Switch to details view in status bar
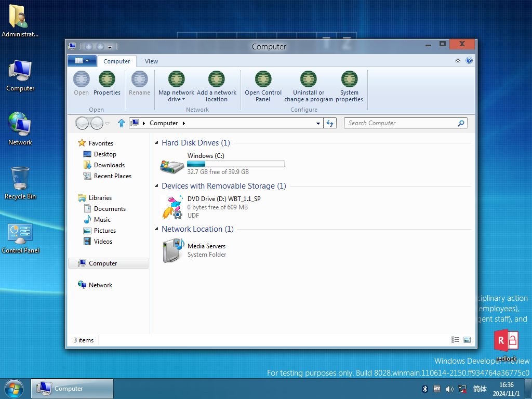Viewport: 532px width, 399px height. click(x=455, y=340)
